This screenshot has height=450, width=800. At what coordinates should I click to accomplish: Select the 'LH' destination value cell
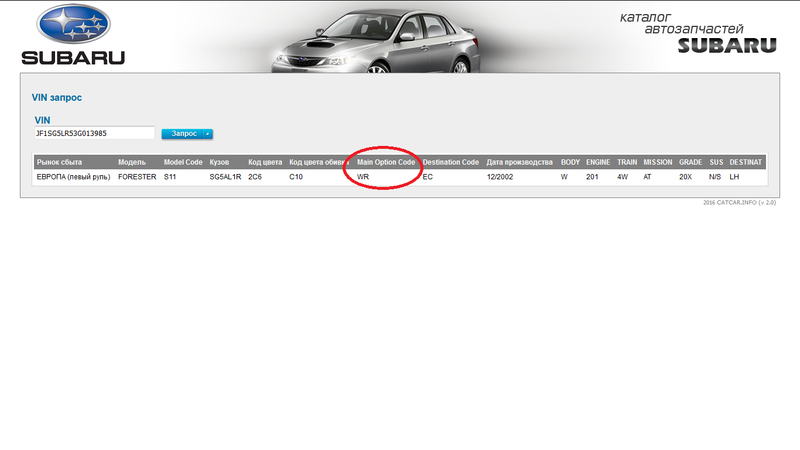(734, 177)
